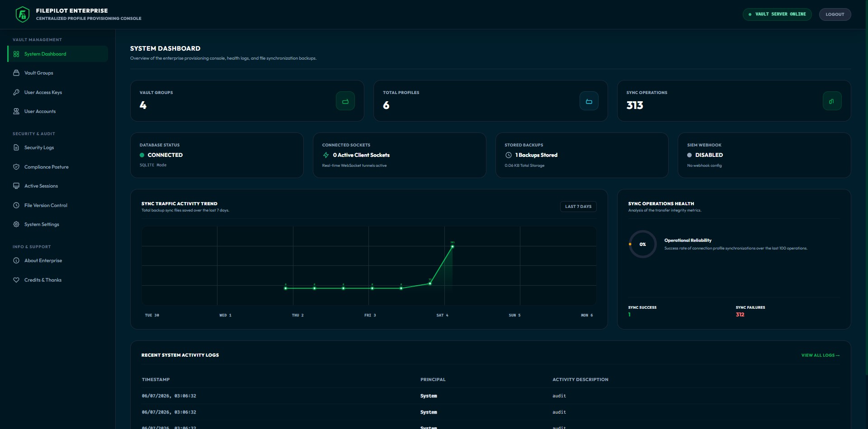Image resolution: width=868 pixels, height=429 pixels.
Task: Open System Dashboard in sidebar
Action: (58, 54)
